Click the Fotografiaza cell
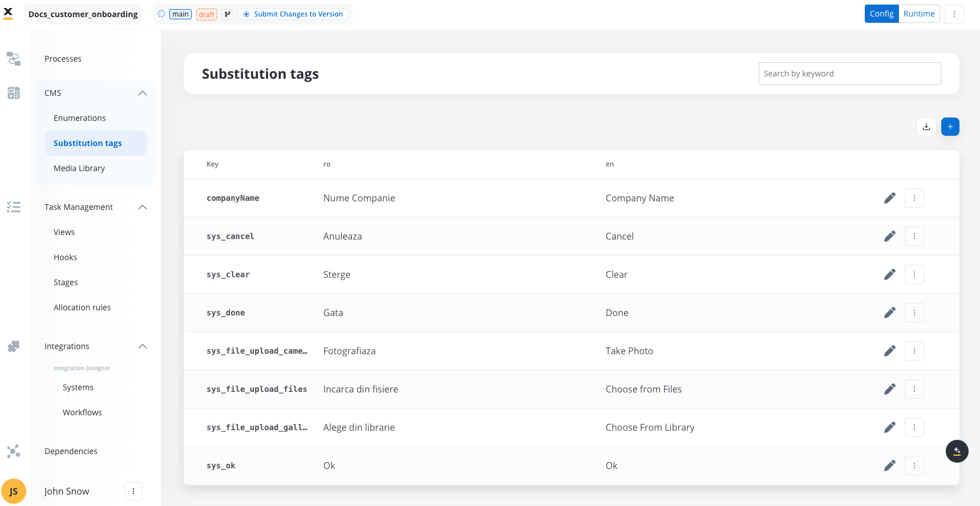 click(x=350, y=351)
